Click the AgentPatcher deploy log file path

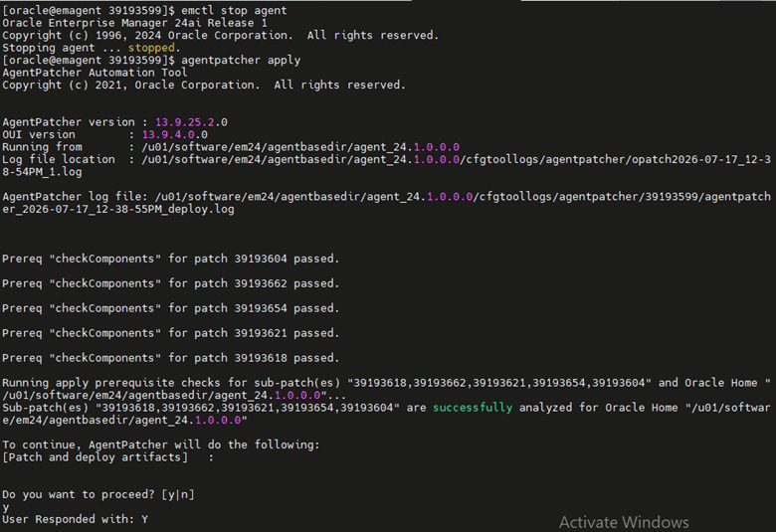pos(386,203)
